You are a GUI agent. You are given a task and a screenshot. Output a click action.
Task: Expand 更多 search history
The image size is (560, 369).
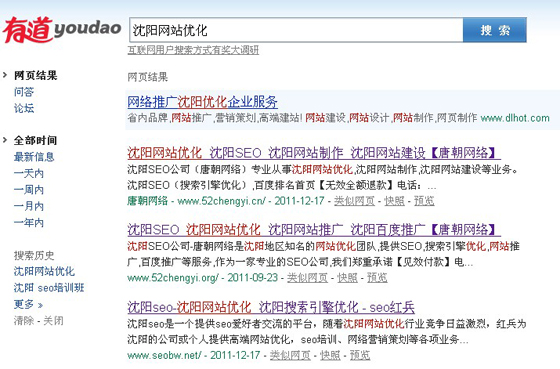(x=28, y=304)
